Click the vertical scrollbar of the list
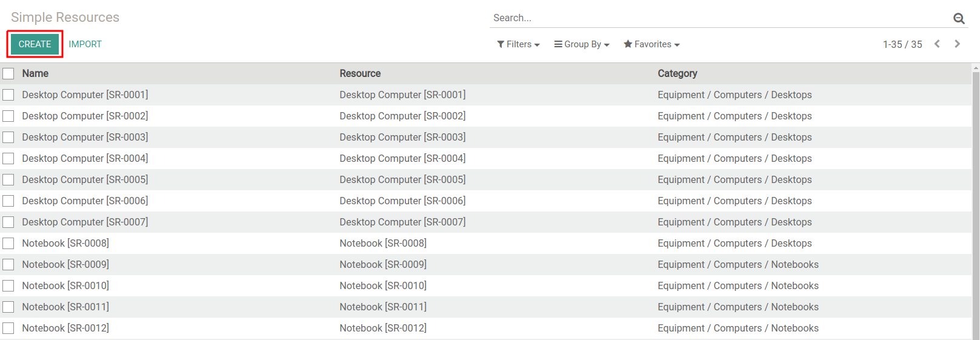 pos(975,200)
